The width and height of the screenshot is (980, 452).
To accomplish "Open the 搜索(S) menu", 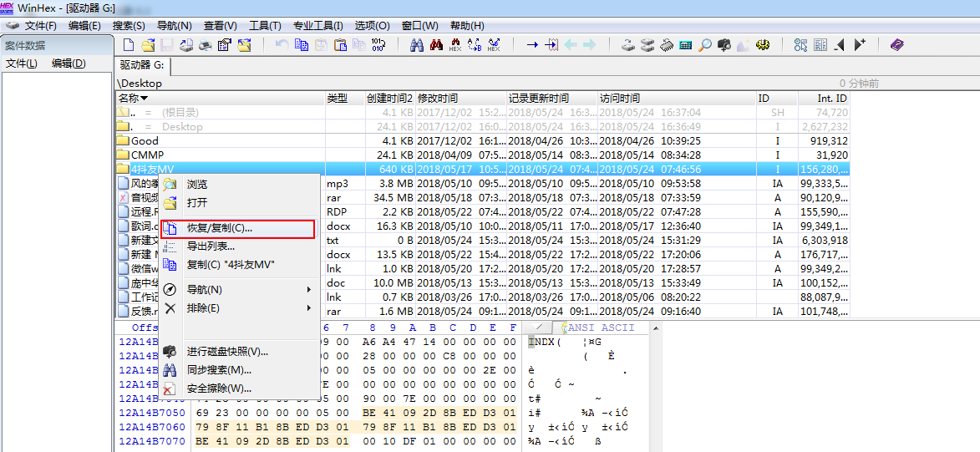I will point(129,26).
